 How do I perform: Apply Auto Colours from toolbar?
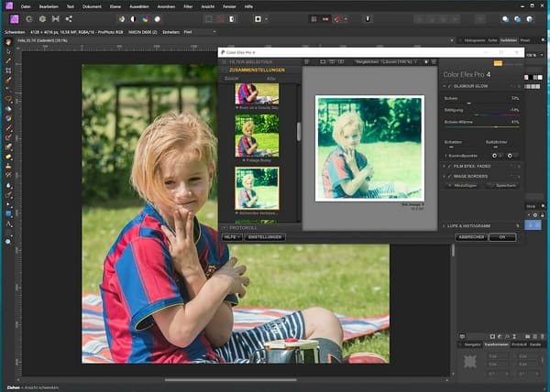pos(145,19)
